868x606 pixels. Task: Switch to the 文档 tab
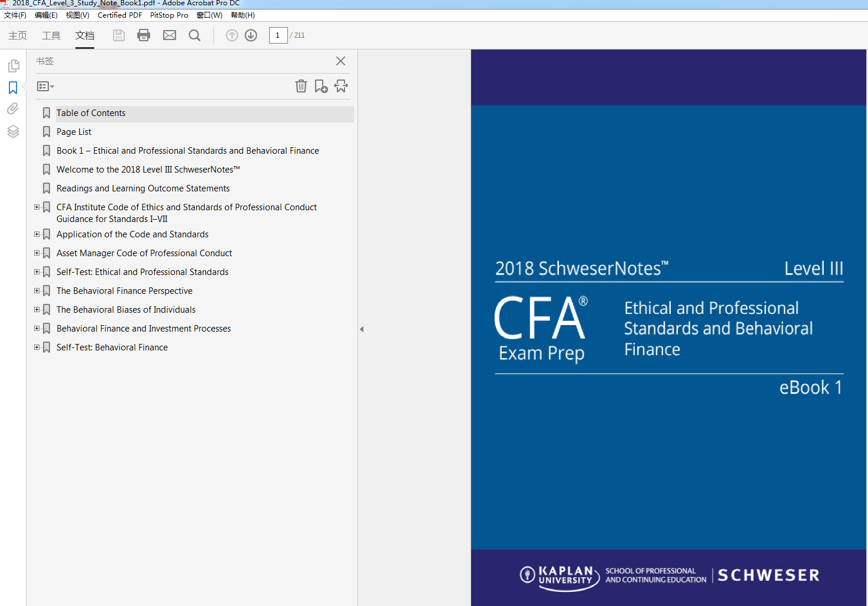(85, 35)
